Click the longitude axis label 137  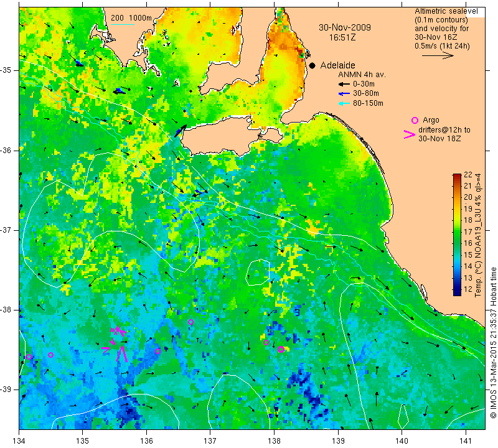pyautogui.click(x=210, y=441)
